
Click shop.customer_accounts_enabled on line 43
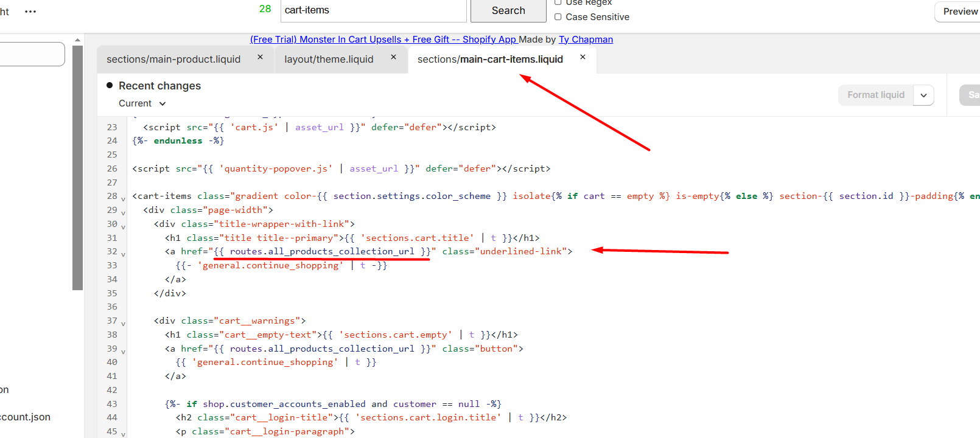284,404
